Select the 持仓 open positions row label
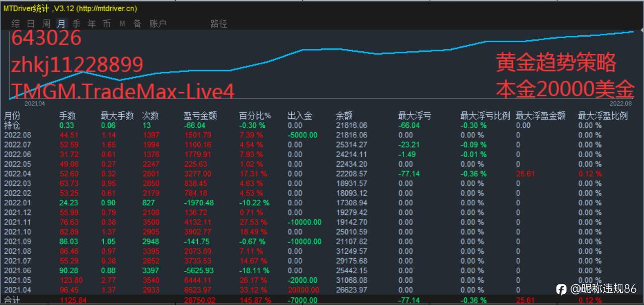 click(x=13, y=125)
